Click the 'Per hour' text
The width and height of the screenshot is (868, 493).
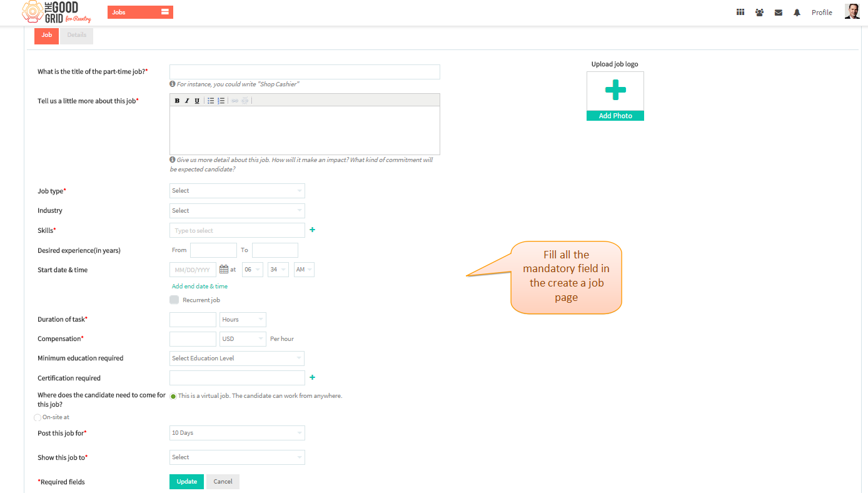(x=282, y=339)
